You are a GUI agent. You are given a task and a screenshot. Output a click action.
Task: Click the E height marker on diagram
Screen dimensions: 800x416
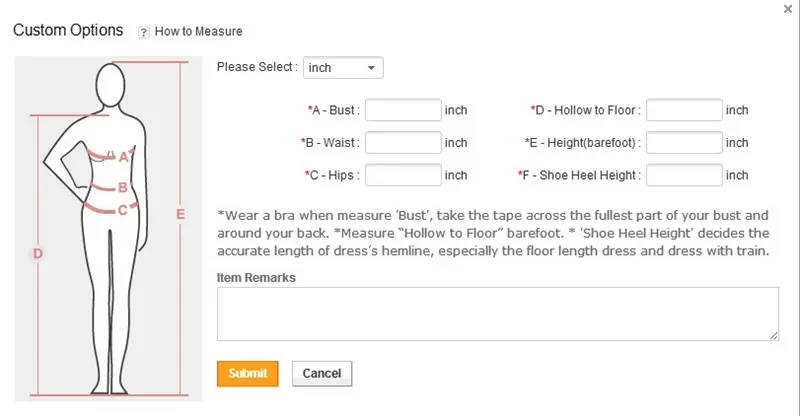click(x=180, y=213)
